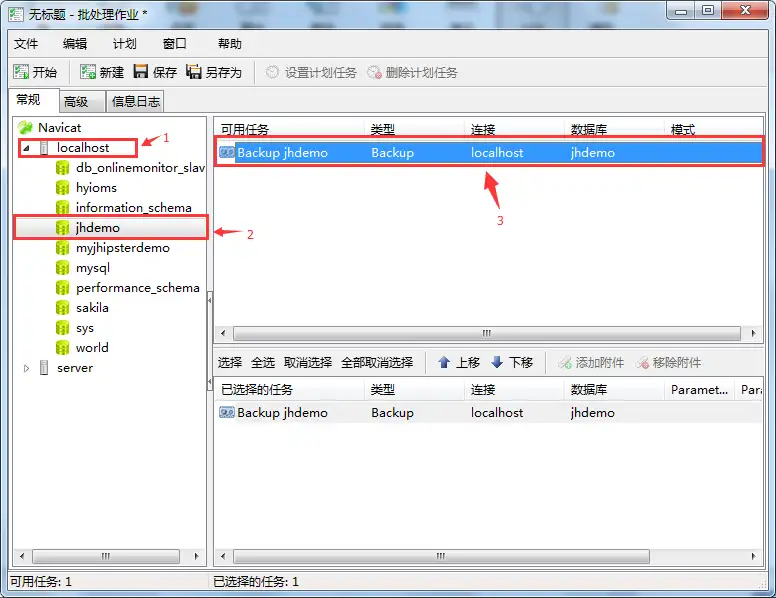Switch to the 高级 (Advanced) tab
776x598 pixels.
[76, 101]
